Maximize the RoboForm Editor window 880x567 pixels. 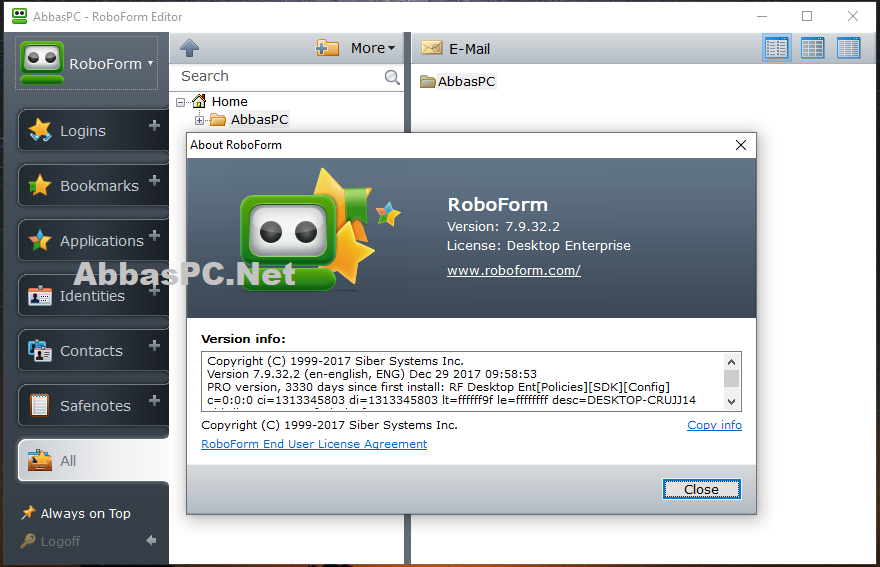(807, 16)
